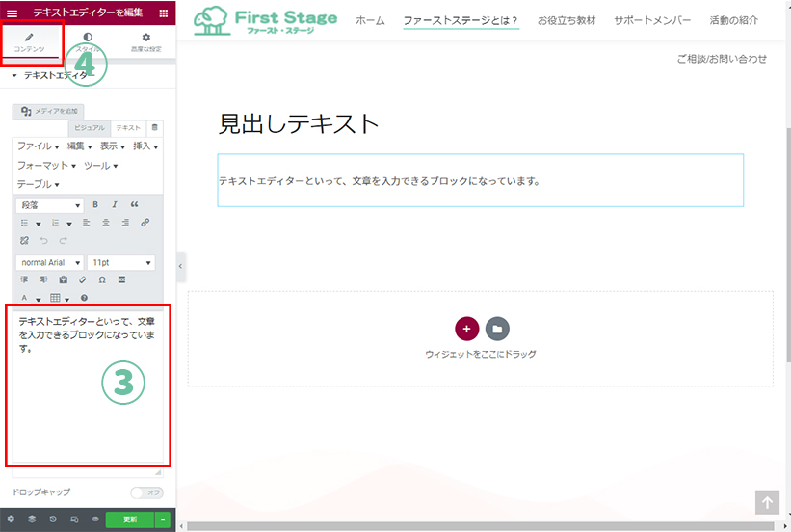Switch to the スタイル tab
This screenshot has height=532, width=791.
pyautogui.click(x=88, y=41)
